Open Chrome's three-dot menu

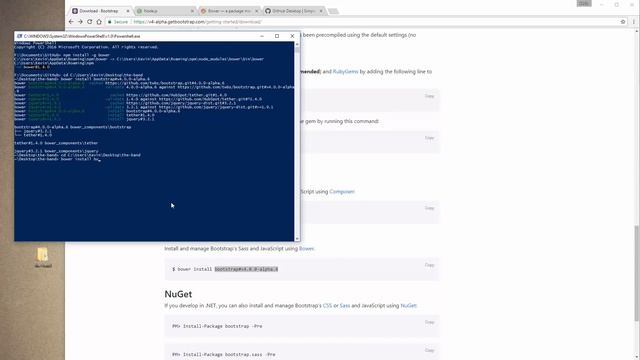click(633, 22)
